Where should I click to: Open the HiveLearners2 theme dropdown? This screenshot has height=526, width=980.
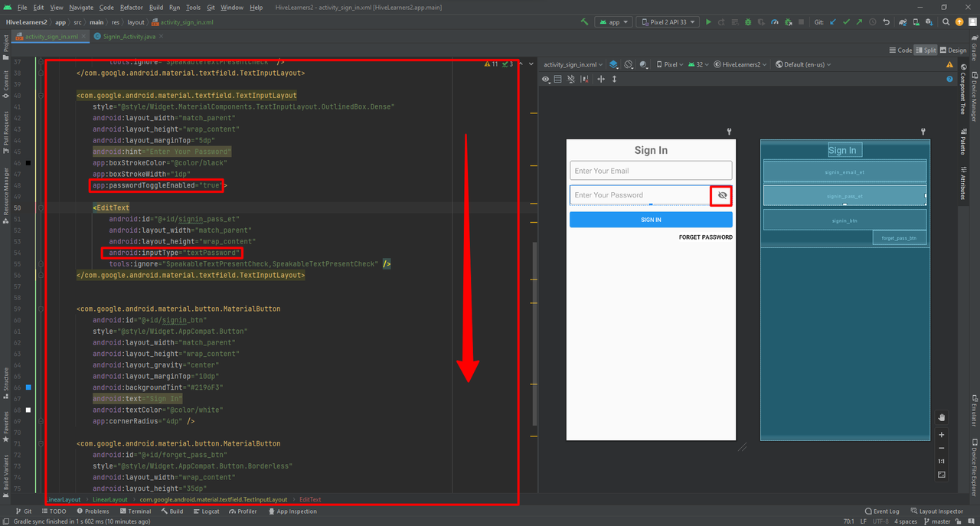pos(740,64)
